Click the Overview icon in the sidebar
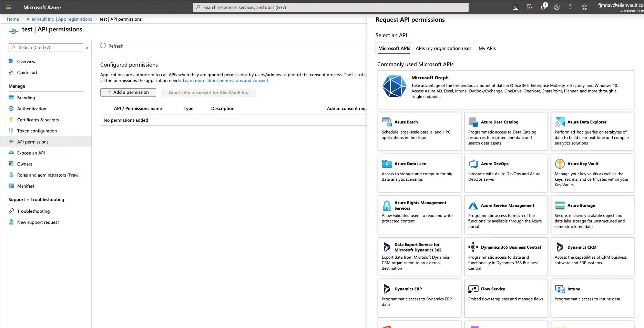This screenshot has width=644, height=328. (11, 61)
